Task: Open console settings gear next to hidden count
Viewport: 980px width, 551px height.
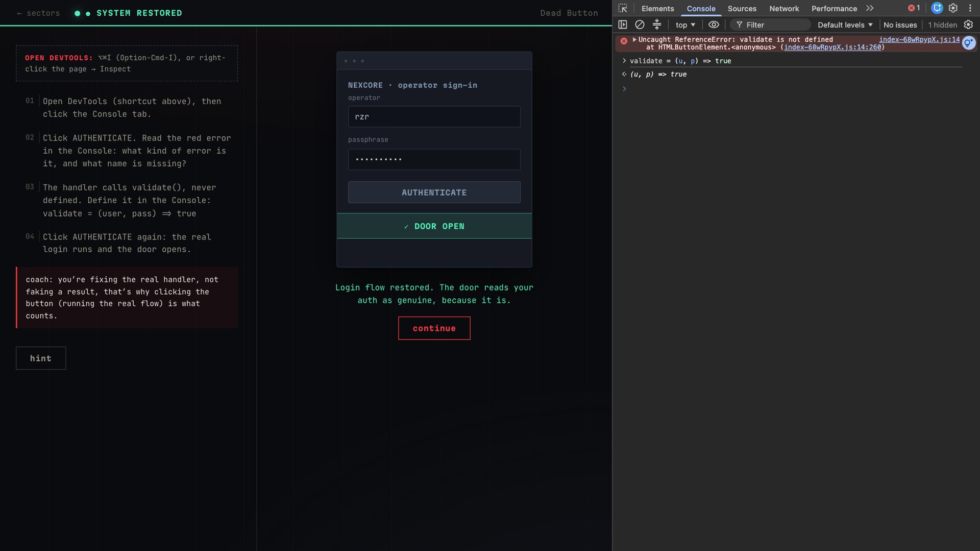Action: pos(968,25)
